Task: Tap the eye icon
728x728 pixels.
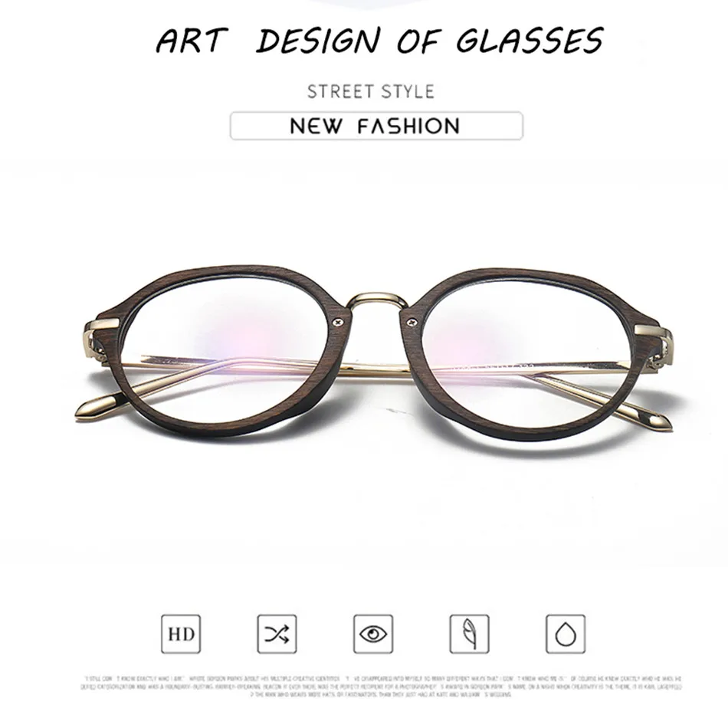Action: (x=373, y=634)
